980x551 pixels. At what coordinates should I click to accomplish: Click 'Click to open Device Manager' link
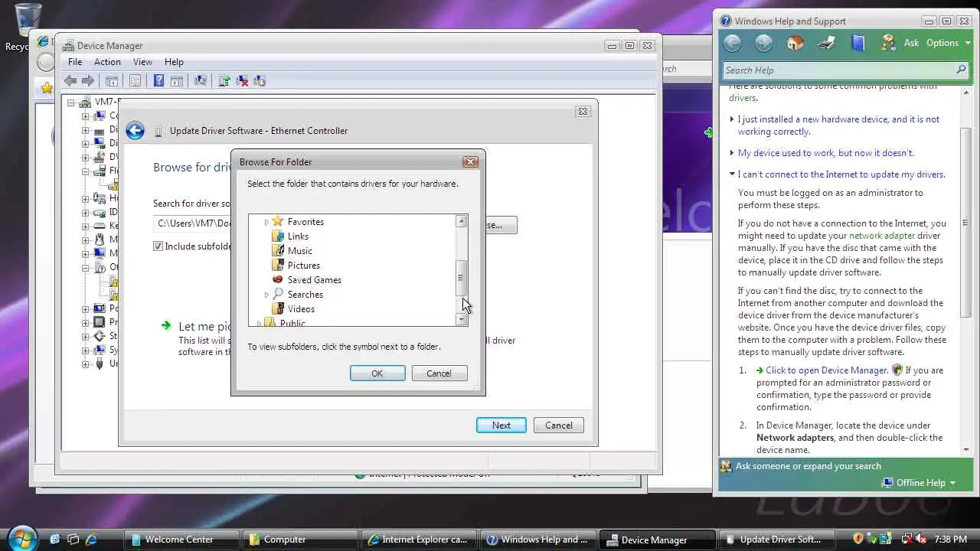pos(827,370)
